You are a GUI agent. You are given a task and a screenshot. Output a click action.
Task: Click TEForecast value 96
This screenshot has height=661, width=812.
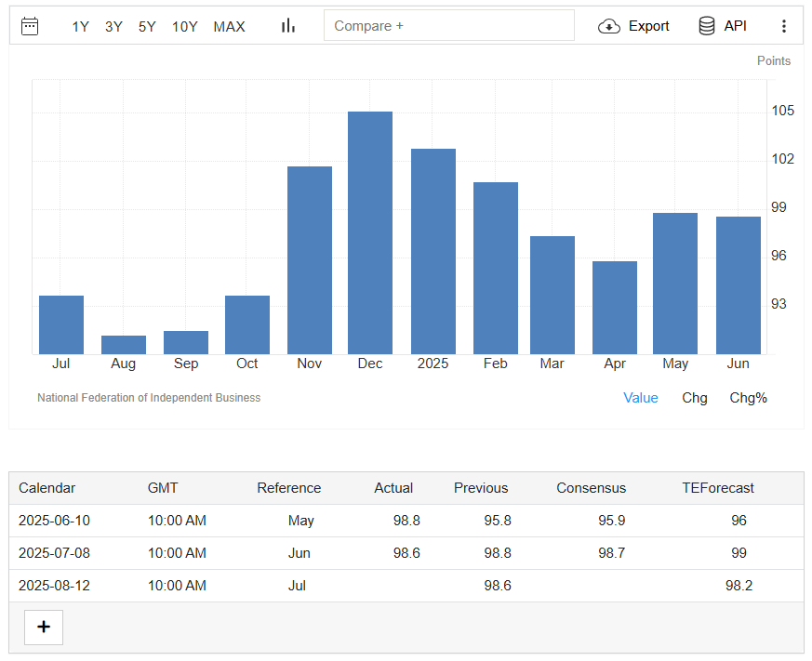[x=739, y=521]
